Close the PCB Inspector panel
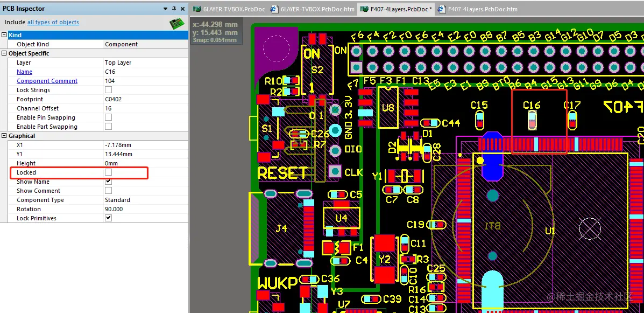Viewport: 644px width, 313px height. pyautogui.click(x=182, y=9)
